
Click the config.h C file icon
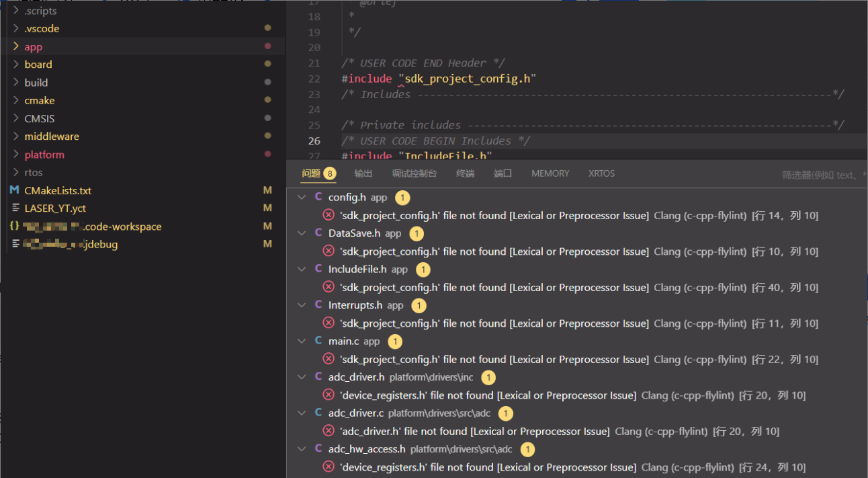pyautogui.click(x=318, y=197)
